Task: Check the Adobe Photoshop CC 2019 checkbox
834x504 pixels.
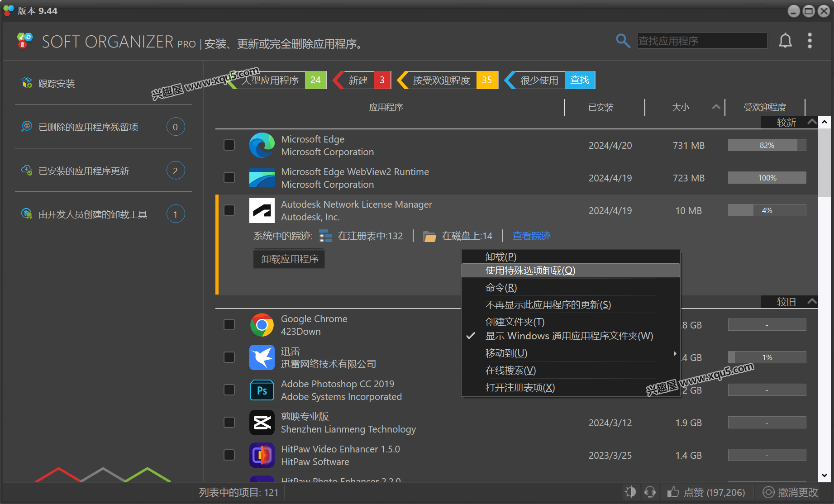Action: coord(229,390)
